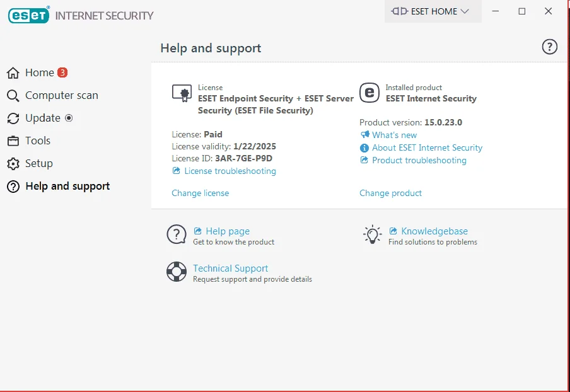Click the Setup gear icon
This screenshot has width=570, height=392.
coord(13,164)
